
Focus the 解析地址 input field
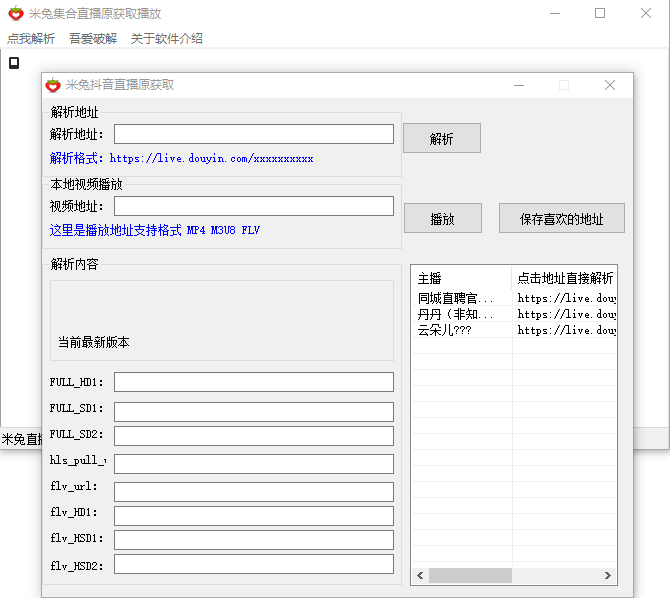[x=254, y=134]
